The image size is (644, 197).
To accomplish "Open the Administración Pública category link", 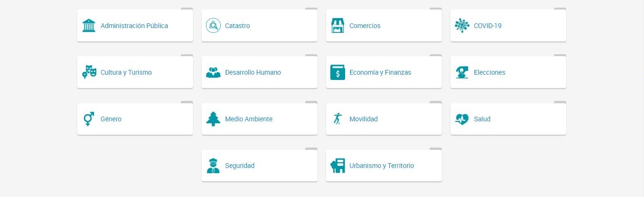I will 134,26.
